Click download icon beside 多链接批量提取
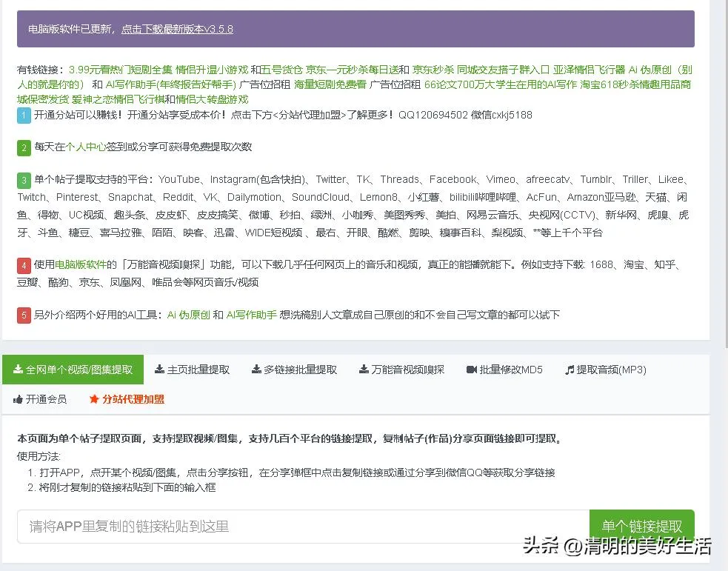 tap(256, 370)
